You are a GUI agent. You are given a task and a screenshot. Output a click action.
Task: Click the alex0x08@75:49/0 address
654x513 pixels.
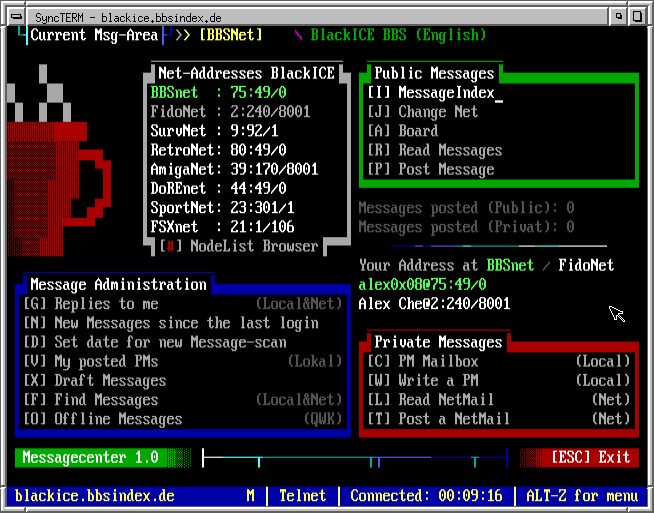pos(423,284)
